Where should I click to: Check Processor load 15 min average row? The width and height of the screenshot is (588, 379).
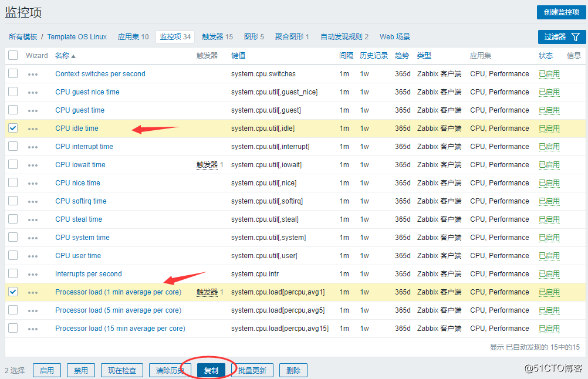pos(13,327)
